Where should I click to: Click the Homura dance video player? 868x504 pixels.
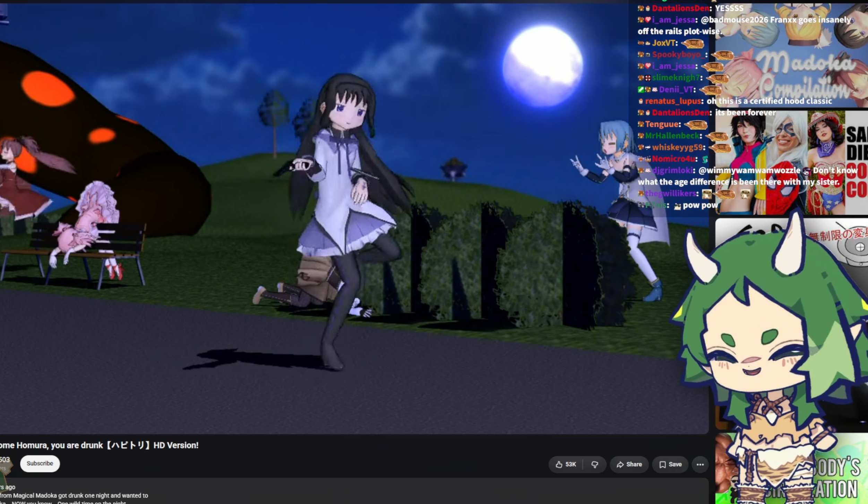coord(354,219)
